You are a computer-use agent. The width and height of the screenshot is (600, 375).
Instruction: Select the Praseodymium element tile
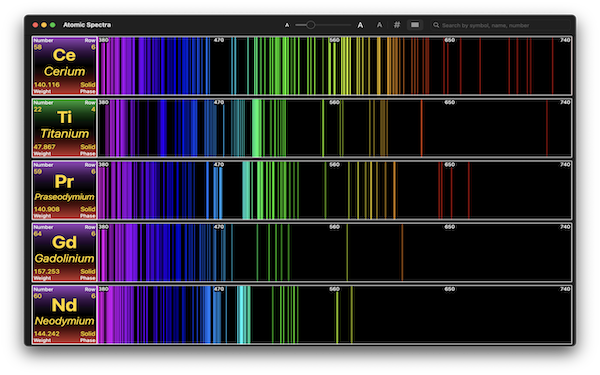tap(65, 190)
